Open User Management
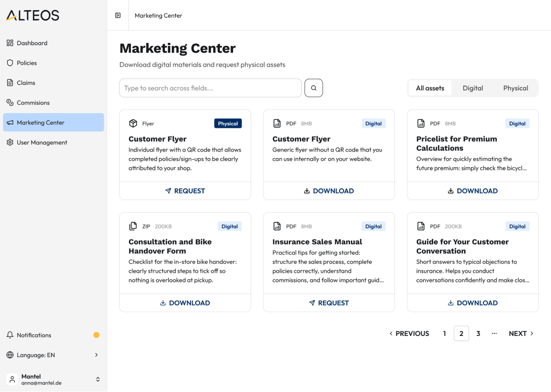Image resolution: width=551 pixels, height=392 pixels. (x=54, y=142)
